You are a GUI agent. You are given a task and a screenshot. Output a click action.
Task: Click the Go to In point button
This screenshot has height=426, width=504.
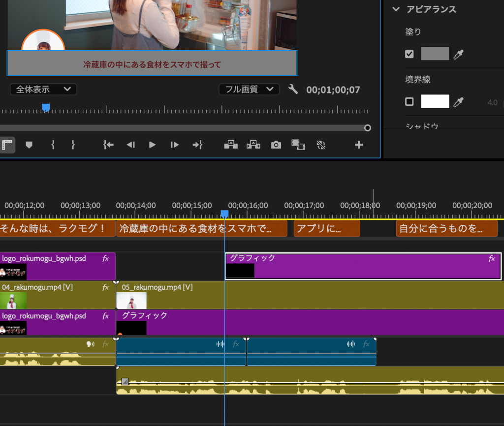(108, 145)
